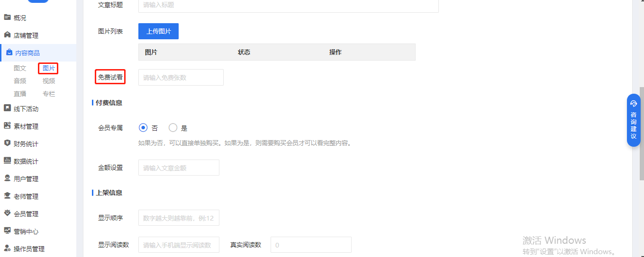This screenshot has height=257, width=644.
Task: Go to the 视频 submenu
Action: pyautogui.click(x=49, y=81)
